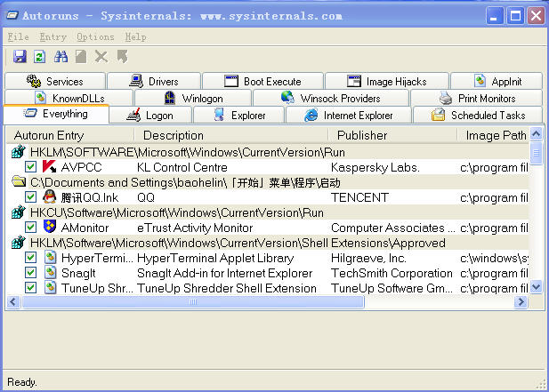
Task: Open the Options menu
Action: tap(95, 36)
